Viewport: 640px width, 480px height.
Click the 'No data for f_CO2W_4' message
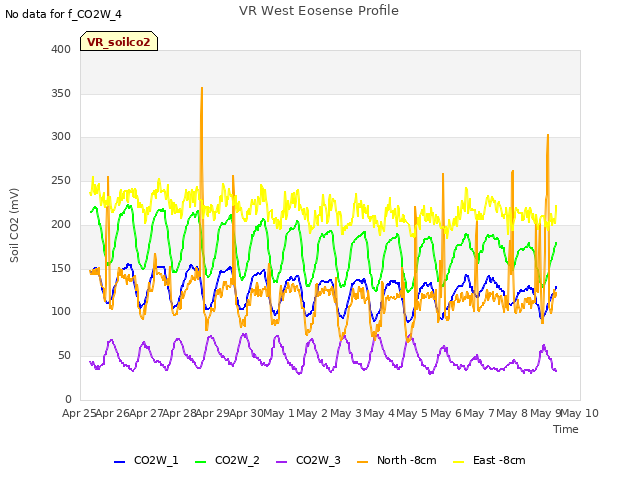(63, 14)
